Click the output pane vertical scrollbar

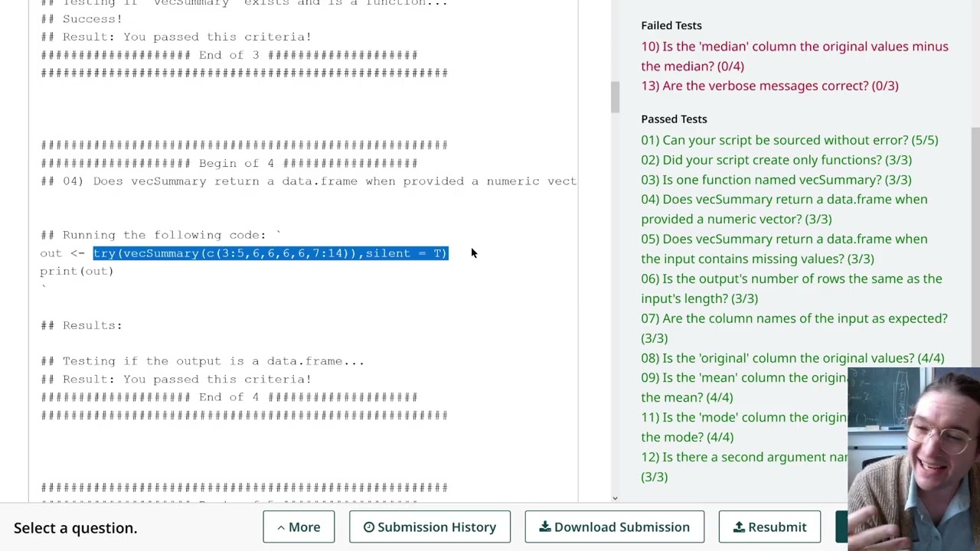point(614,98)
